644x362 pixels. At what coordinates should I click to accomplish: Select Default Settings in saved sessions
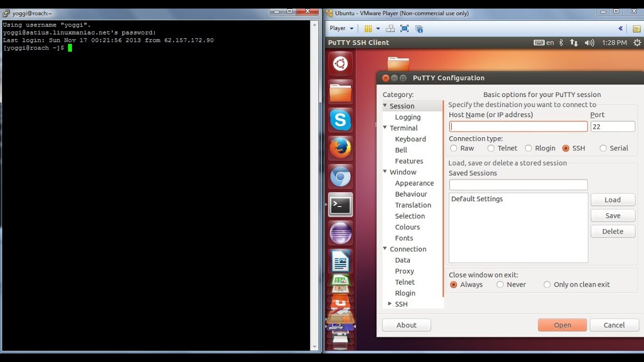518,199
